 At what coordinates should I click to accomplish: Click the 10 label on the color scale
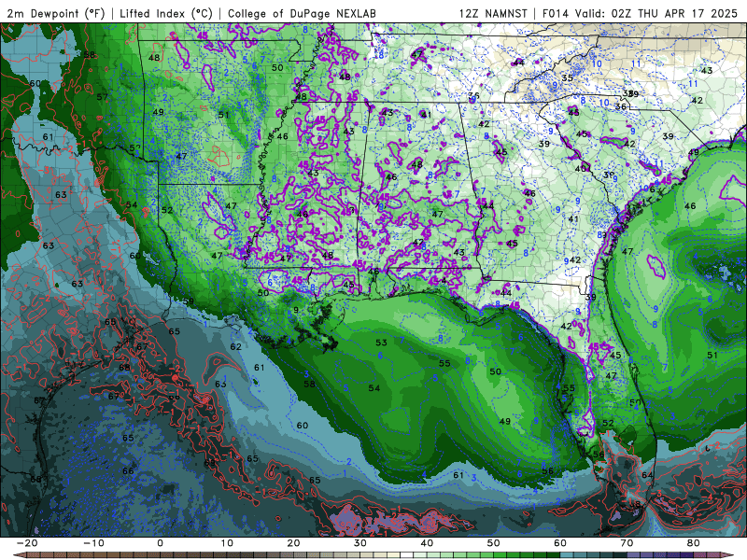[x=227, y=543]
